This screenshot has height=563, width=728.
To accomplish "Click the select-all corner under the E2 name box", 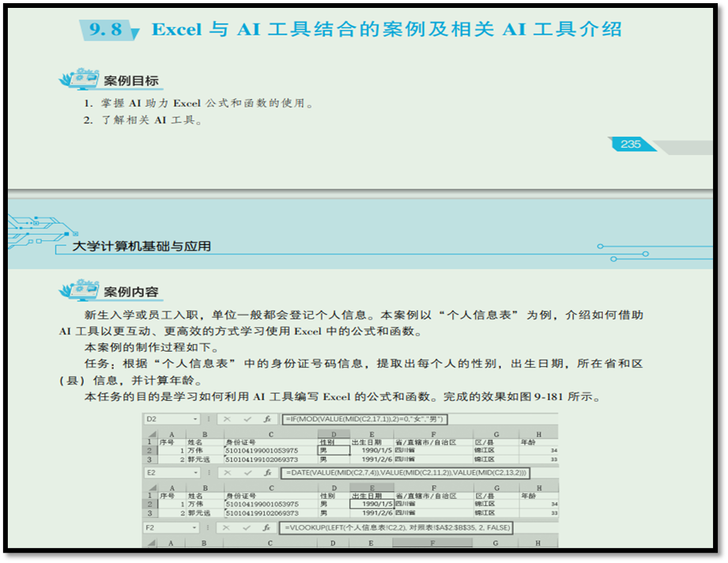I will click(151, 488).
